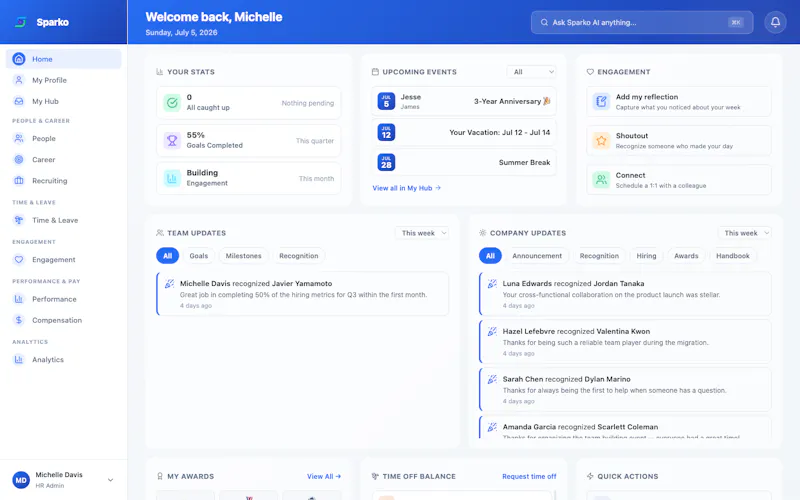The image size is (800, 500).
Task: Click the Jul 5 calendar badge
Action: click(386, 101)
